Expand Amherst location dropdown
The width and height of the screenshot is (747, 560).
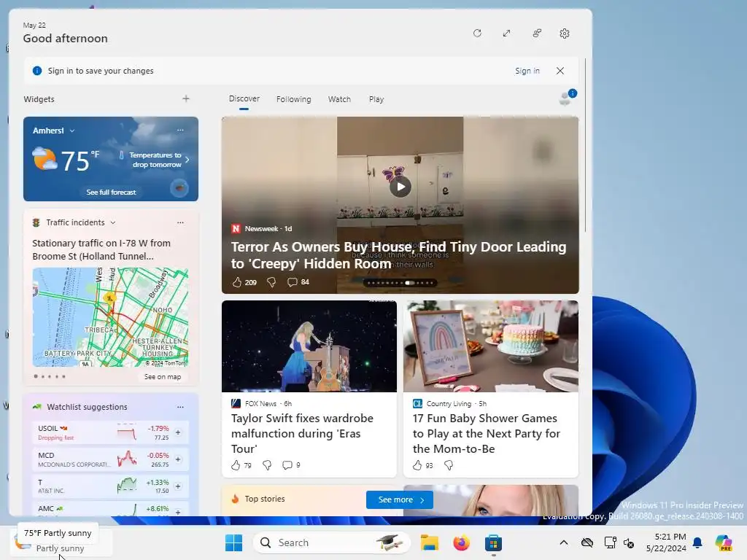(x=72, y=131)
